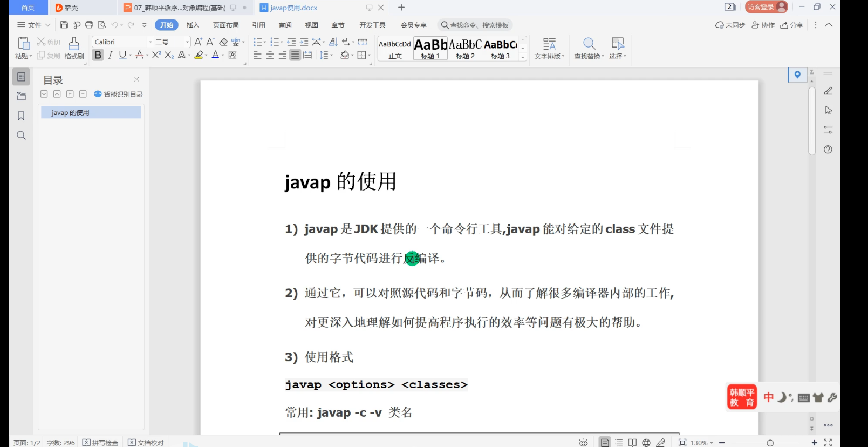Image resolution: width=868 pixels, height=447 pixels.
Task: Switch to reading mode book icon
Action: coord(632,442)
